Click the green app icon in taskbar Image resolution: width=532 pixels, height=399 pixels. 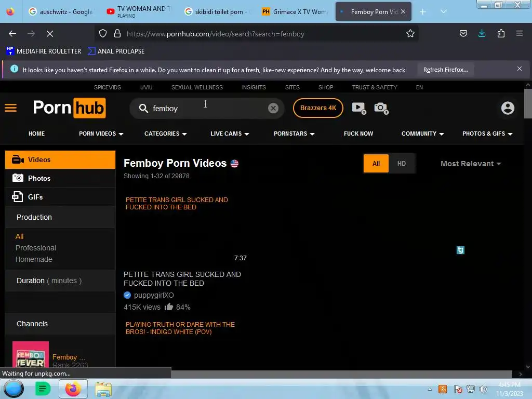click(43, 389)
